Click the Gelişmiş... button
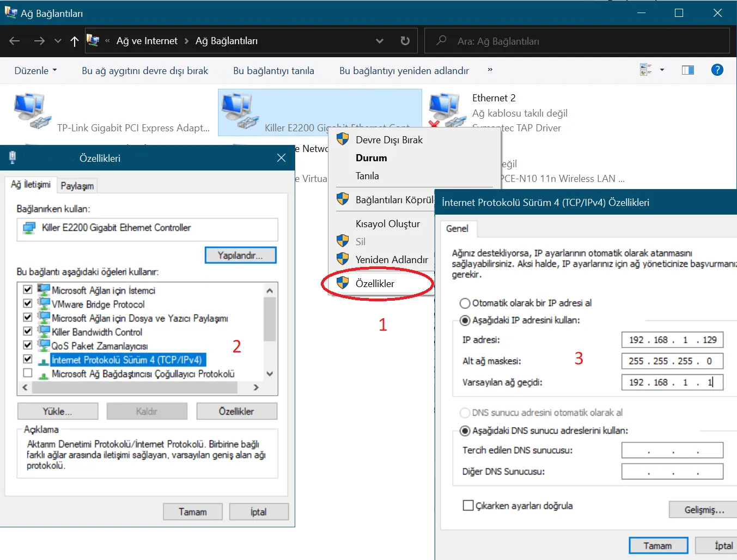This screenshot has height=560, width=737. (704, 510)
